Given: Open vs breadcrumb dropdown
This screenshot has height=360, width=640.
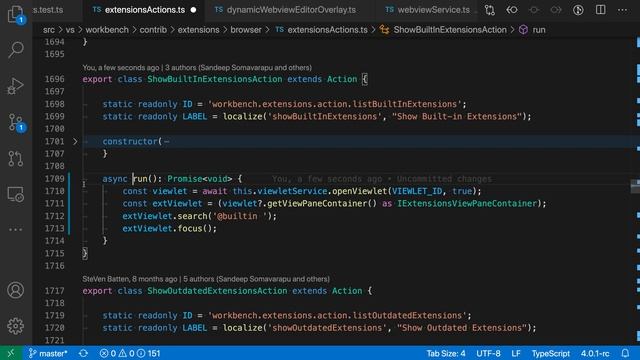Looking at the screenshot, I should click(x=70, y=30).
